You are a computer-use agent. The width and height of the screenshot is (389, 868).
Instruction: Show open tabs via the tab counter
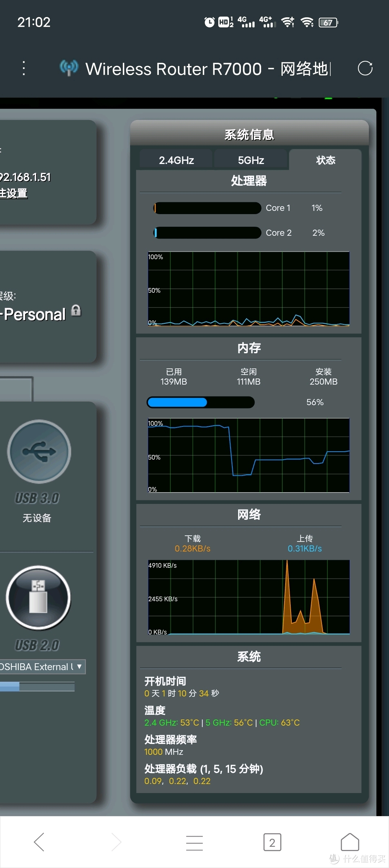[272, 842]
